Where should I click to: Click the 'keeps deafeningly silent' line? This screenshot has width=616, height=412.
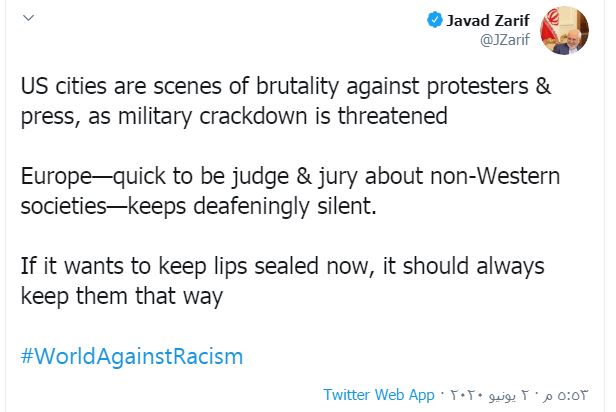pyautogui.click(x=199, y=206)
